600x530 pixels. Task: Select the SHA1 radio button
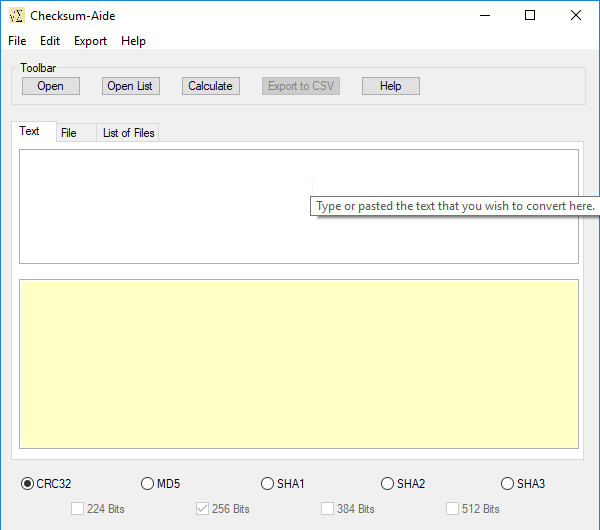[282, 484]
